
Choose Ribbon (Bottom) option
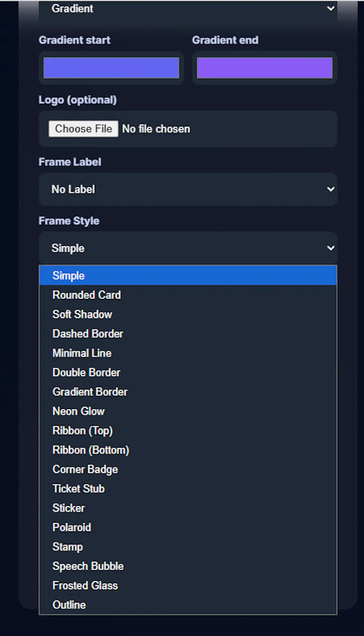pos(188,450)
